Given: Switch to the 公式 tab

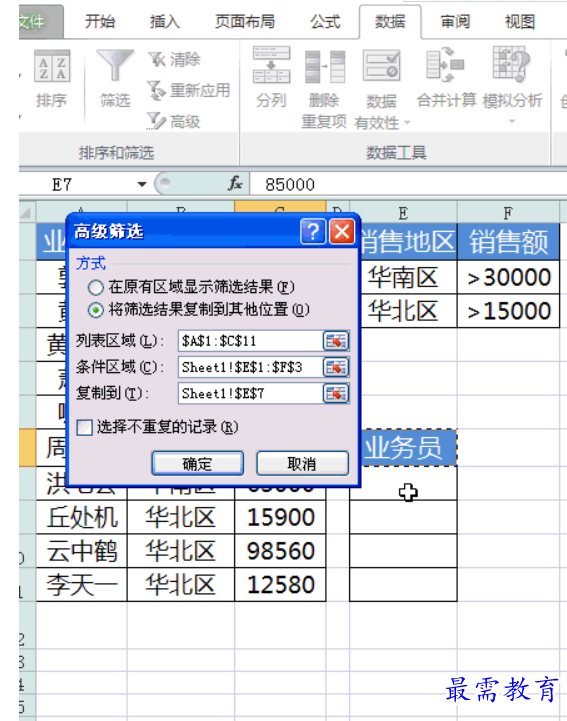Looking at the screenshot, I should tap(325, 22).
